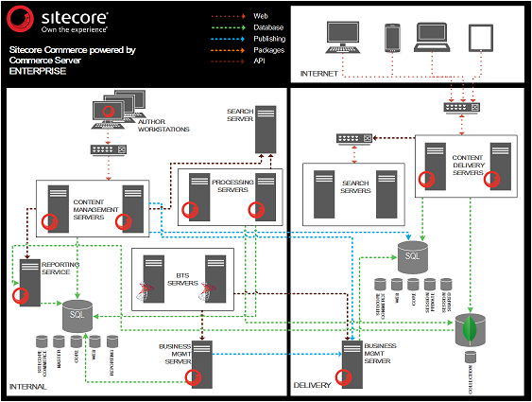Select left Content Management server tower
The height and width of the screenshot is (402, 532).
(x=59, y=209)
